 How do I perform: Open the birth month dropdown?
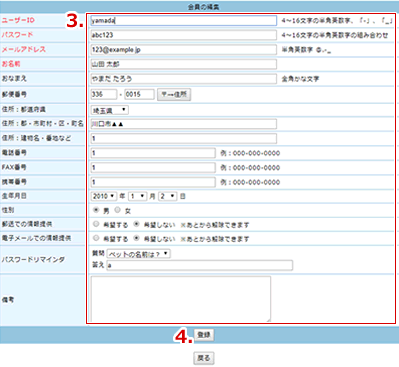click(138, 196)
